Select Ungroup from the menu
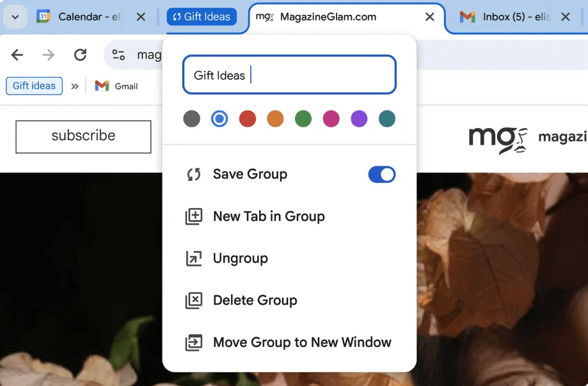Viewport: 588px width, 386px height. point(289,259)
